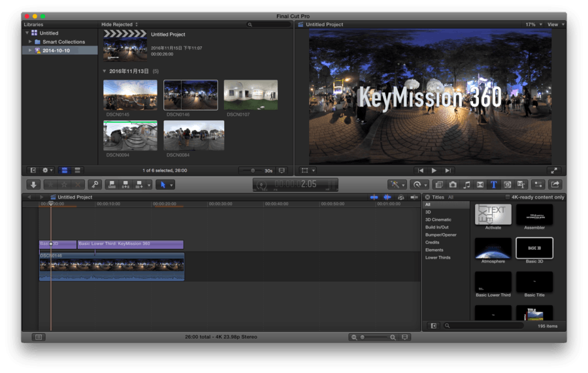Select the arrow Select tool
Image resolution: width=588 pixels, height=373 pixels.
(163, 185)
